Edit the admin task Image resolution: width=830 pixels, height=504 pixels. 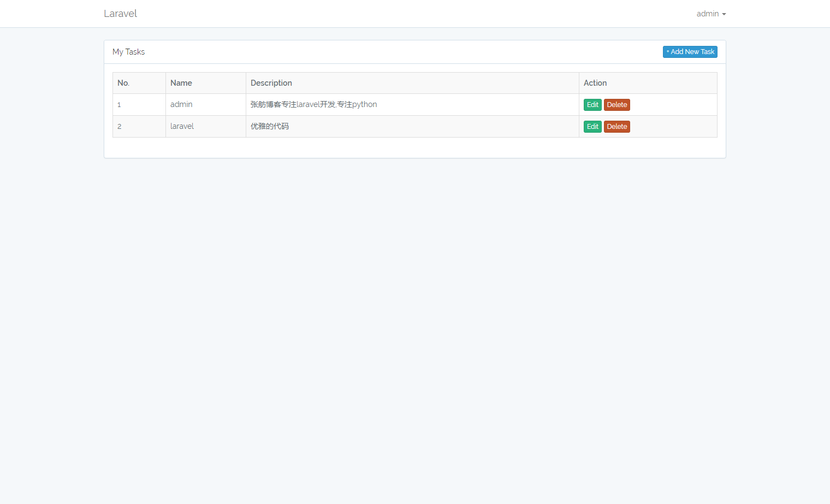592,105
